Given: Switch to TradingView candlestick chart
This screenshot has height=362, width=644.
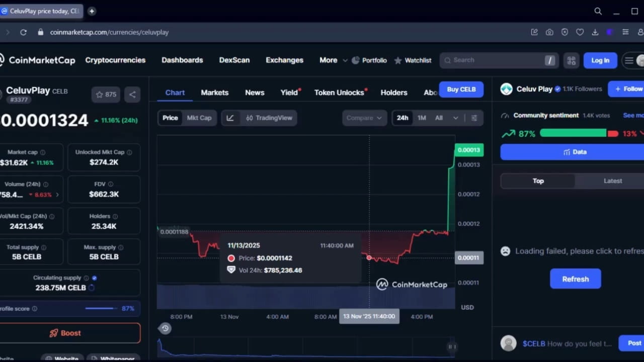Looking at the screenshot, I should [x=269, y=118].
